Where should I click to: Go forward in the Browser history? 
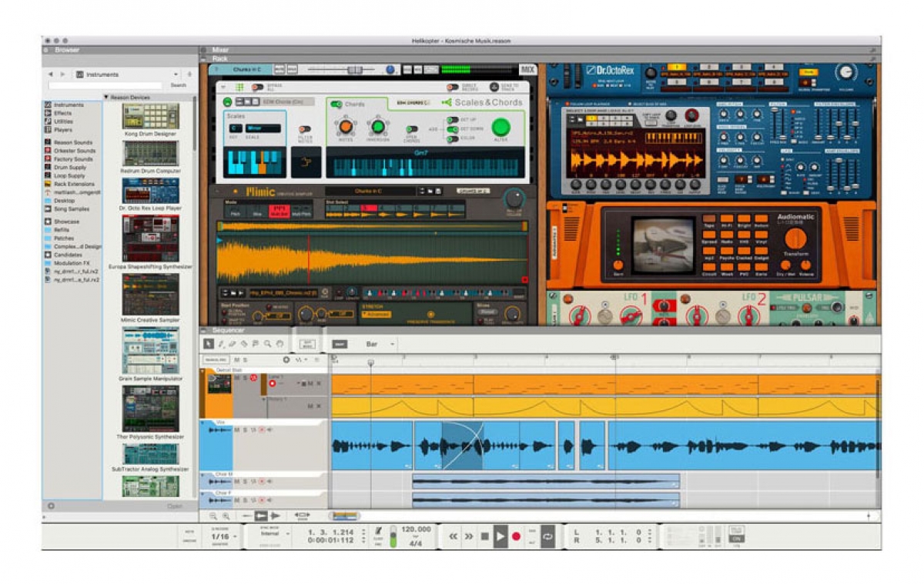pos(62,75)
